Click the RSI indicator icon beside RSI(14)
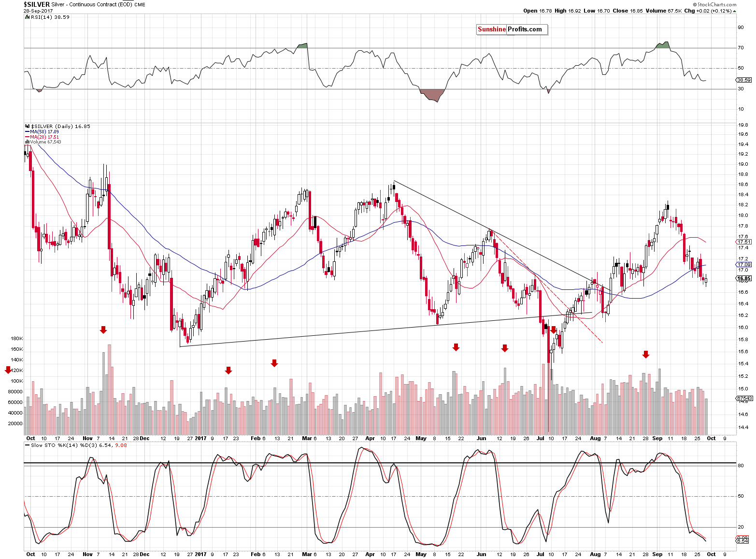Image resolution: width=756 pixels, height=559 pixels. click(x=27, y=17)
